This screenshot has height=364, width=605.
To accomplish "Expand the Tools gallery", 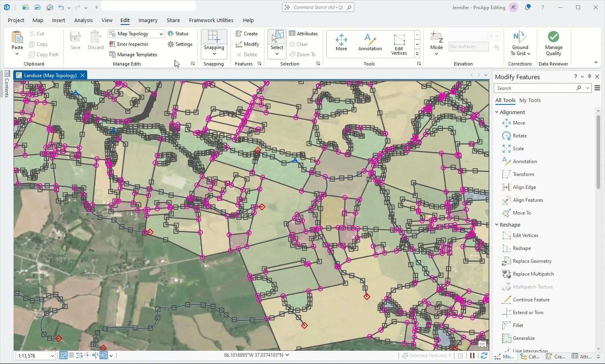I will coord(417,54).
